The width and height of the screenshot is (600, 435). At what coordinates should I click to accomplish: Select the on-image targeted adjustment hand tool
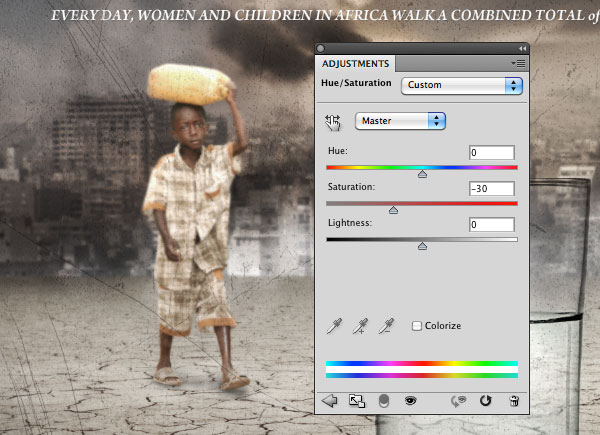[333, 122]
